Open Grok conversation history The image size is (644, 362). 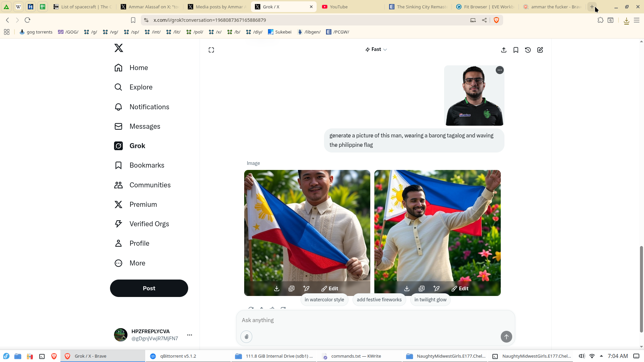tap(528, 50)
